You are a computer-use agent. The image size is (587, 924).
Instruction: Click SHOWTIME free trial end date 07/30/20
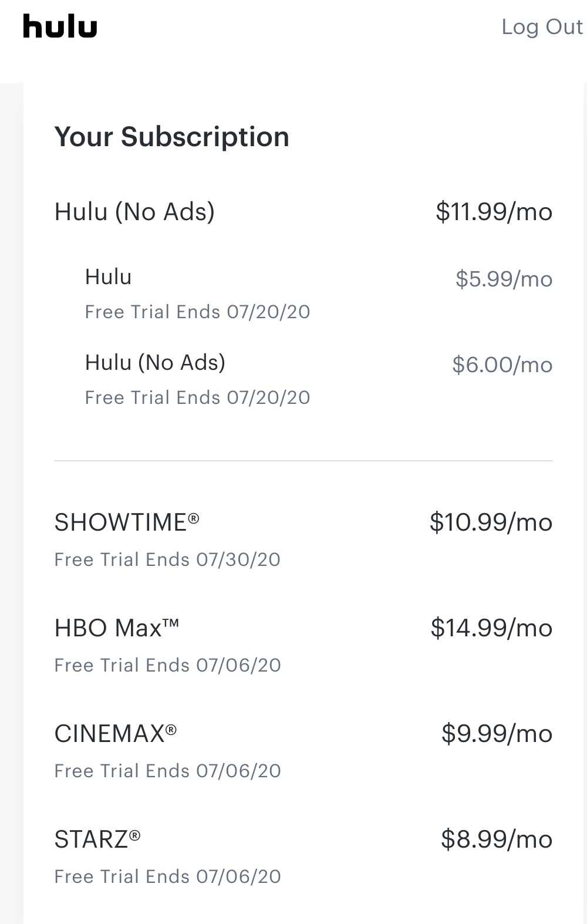[x=167, y=559]
